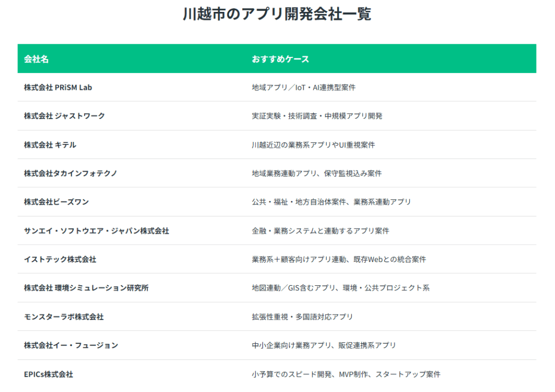Choose the 株式会社ビーズワン company name
Image resolution: width=555 pixels, height=392 pixels.
(x=56, y=202)
